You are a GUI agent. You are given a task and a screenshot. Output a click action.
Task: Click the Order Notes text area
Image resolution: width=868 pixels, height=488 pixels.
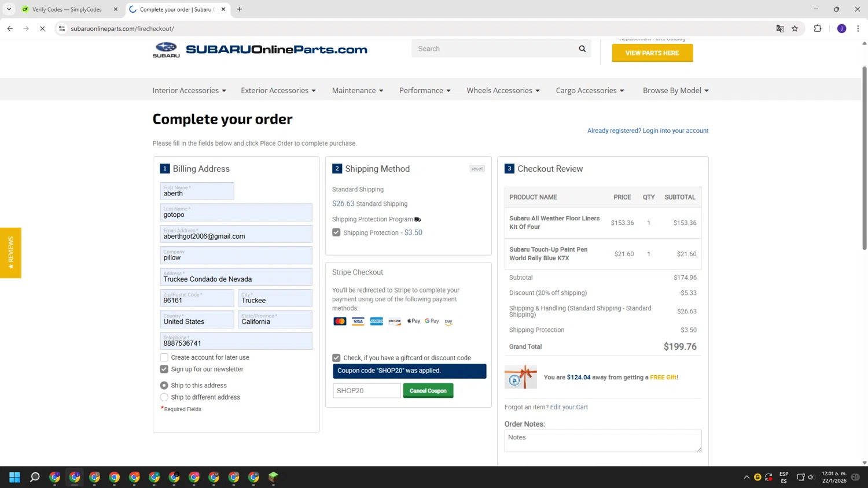(x=603, y=441)
